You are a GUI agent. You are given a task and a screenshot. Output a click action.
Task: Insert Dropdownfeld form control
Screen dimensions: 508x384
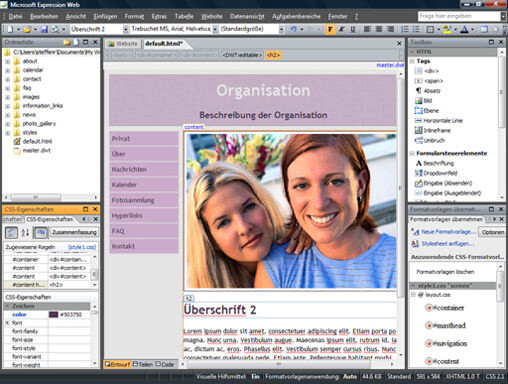click(436, 173)
